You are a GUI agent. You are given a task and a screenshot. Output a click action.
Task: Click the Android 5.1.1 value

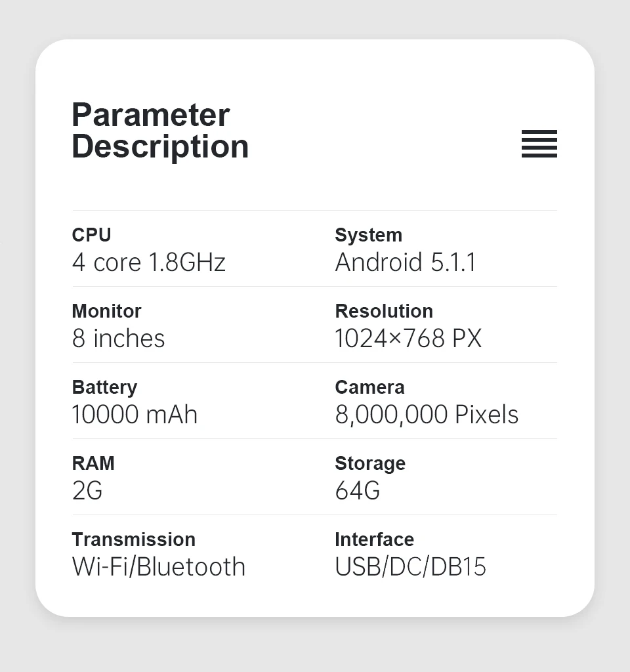pos(405,262)
